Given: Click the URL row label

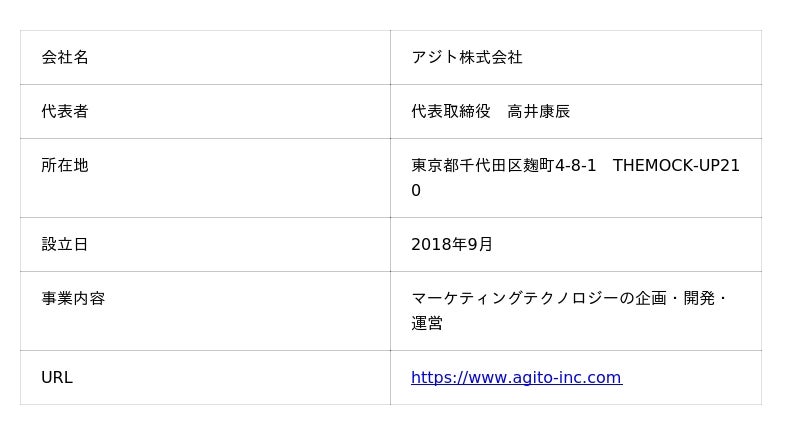Looking at the screenshot, I should coord(57,378).
